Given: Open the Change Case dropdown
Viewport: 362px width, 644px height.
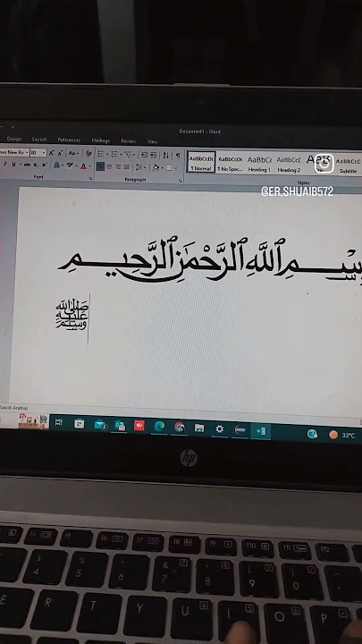Looking at the screenshot, I should point(73,153).
